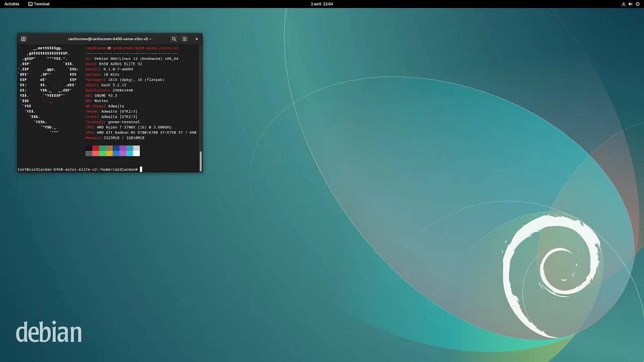Viewport: 644px width, 362px height.
Task: Click the Icons line Adwaita [GTK2/3]
Action: pyautogui.click(x=111, y=117)
